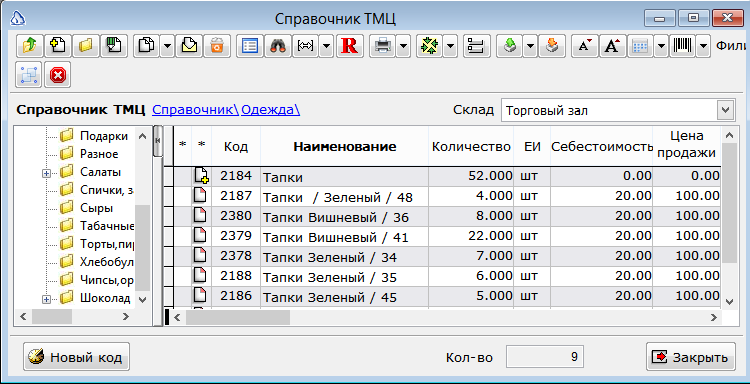Select row Тапки Вишневый / 41
The image size is (750, 384).
(442, 236)
